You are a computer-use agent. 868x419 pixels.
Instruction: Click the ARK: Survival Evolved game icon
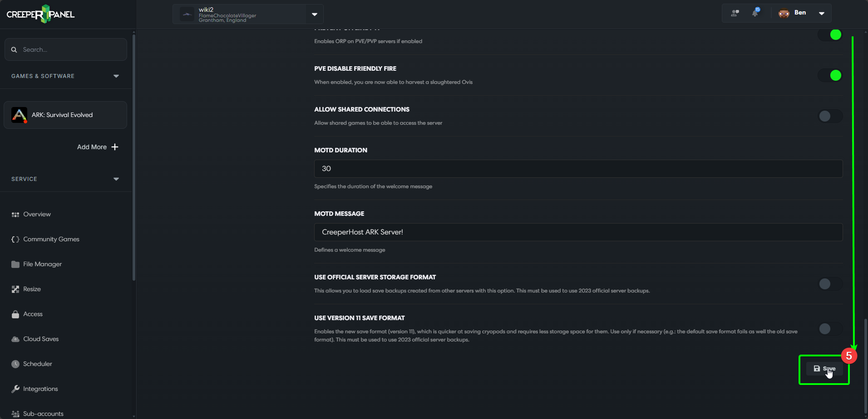[x=19, y=115]
